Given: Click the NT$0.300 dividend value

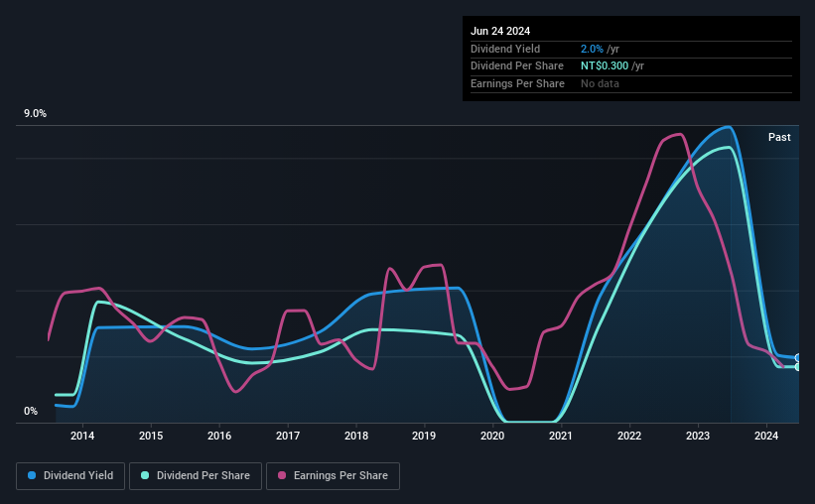Looking at the screenshot, I should 605,66.
